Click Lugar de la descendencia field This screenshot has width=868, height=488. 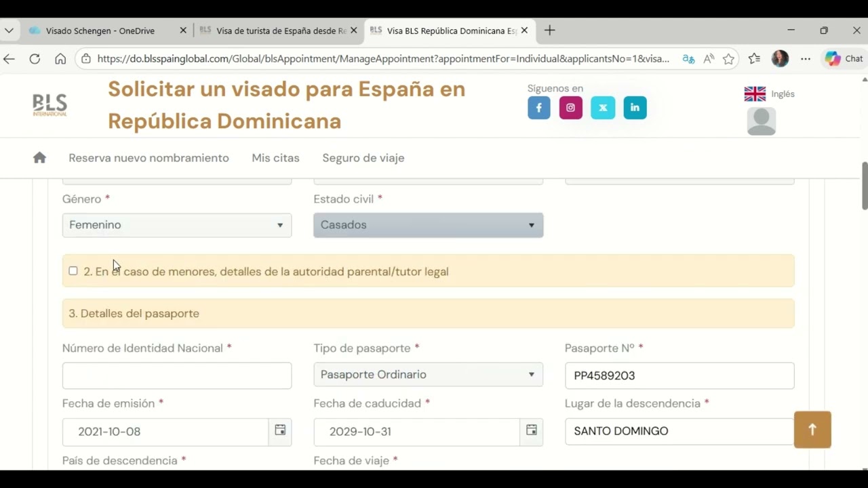(x=679, y=431)
